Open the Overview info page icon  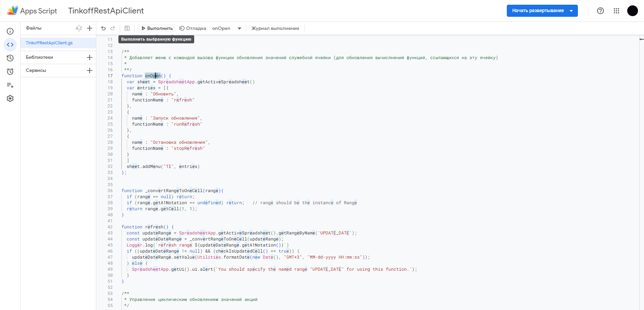point(10,31)
